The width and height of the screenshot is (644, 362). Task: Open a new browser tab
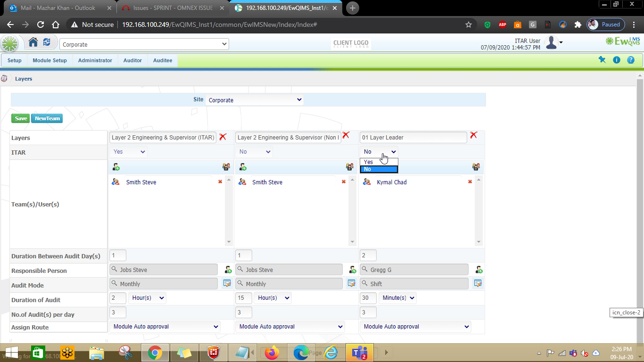coord(353,8)
